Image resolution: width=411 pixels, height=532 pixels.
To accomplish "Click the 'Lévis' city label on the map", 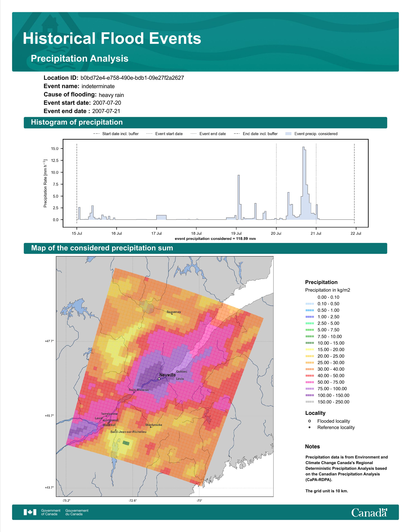I will tap(180, 379).
